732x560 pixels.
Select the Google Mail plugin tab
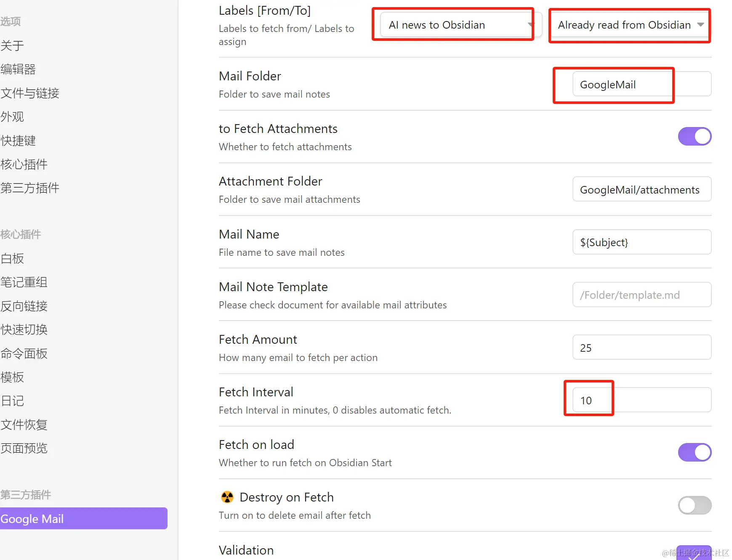click(x=84, y=518)
